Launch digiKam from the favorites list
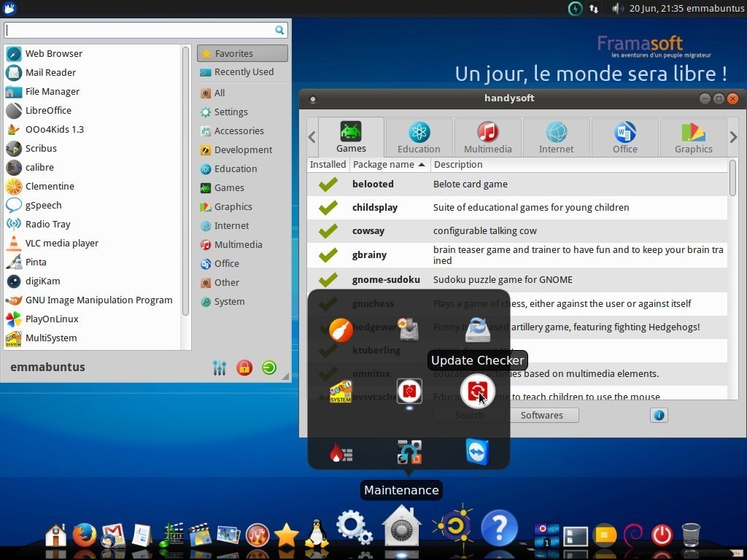The height and width of the screenshot is (560, 747). click(x=93, y=281)
